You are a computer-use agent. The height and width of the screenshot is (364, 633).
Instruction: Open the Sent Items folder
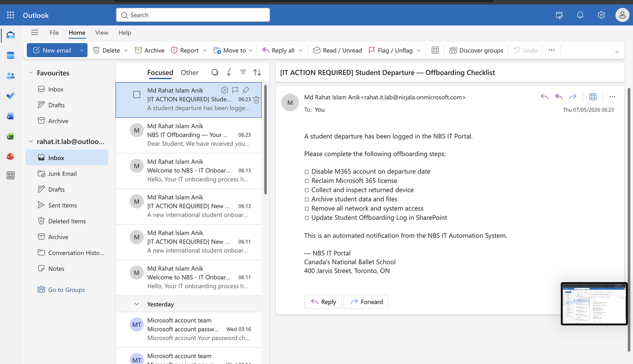[67, 205]
